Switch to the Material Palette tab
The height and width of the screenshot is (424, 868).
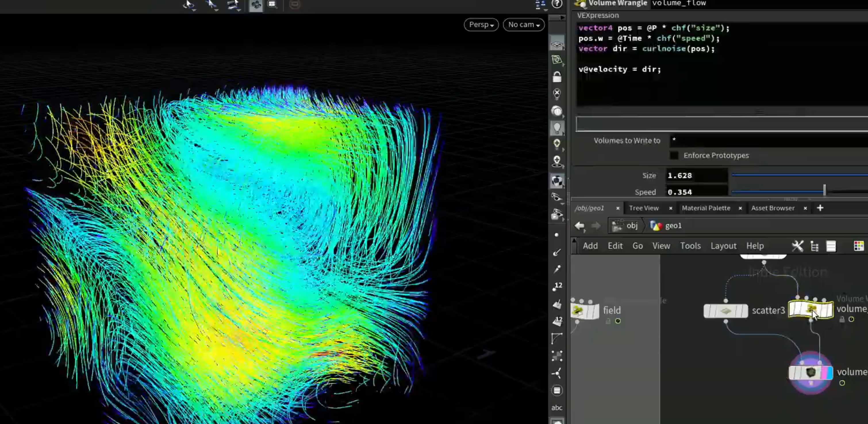tap(706, 208)
